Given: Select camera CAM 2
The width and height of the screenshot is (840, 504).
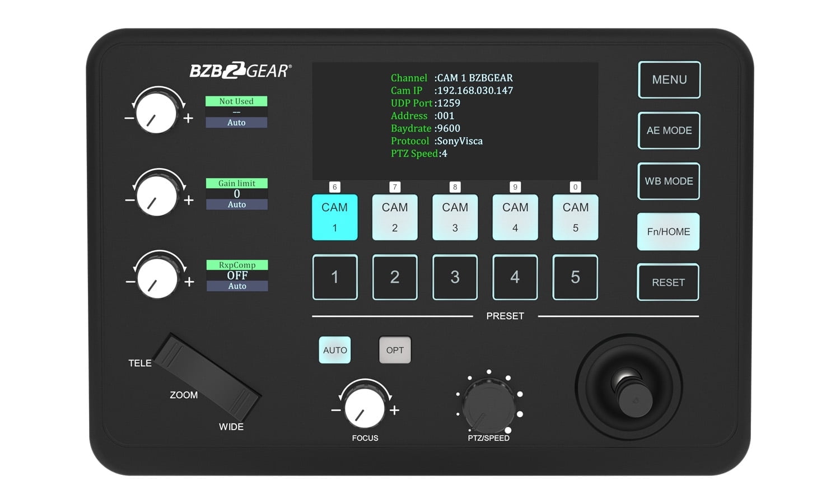Looking at the screenshot, I should click(395, 217).
